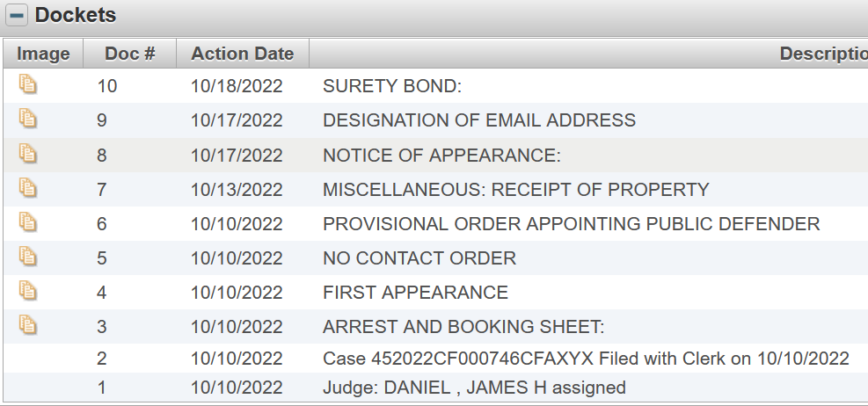
Task: Click the NO CONTACT ORDER description
Action: pyautogui.click(x=419, y=258)
